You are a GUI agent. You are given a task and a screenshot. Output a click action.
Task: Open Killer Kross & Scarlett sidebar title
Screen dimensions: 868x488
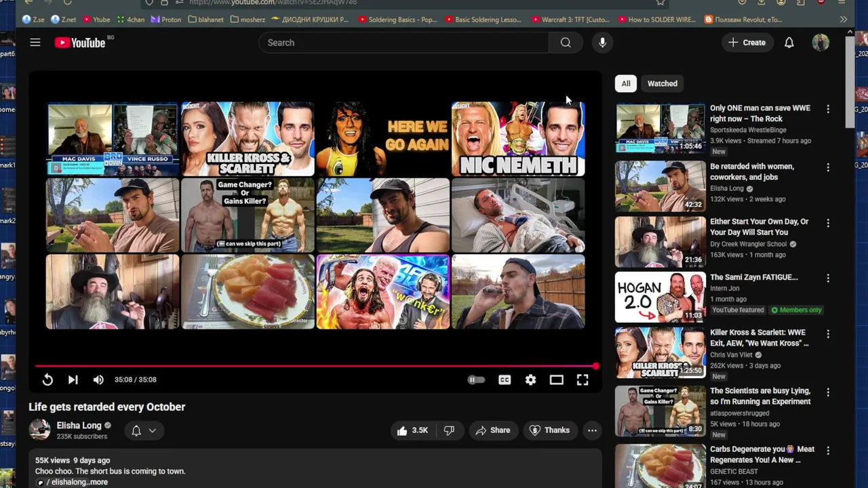coord(759,338)
